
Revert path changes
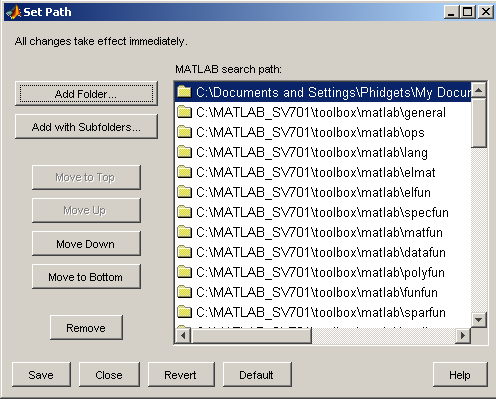181,375
